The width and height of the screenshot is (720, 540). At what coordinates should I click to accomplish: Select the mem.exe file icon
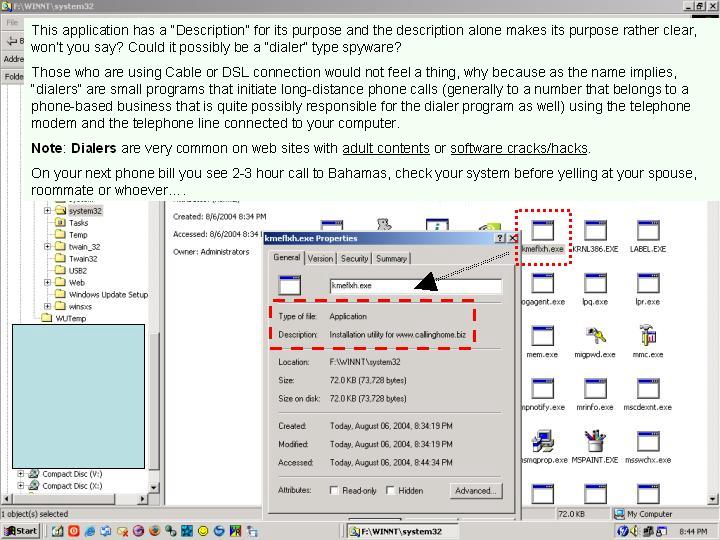[542, 336]
